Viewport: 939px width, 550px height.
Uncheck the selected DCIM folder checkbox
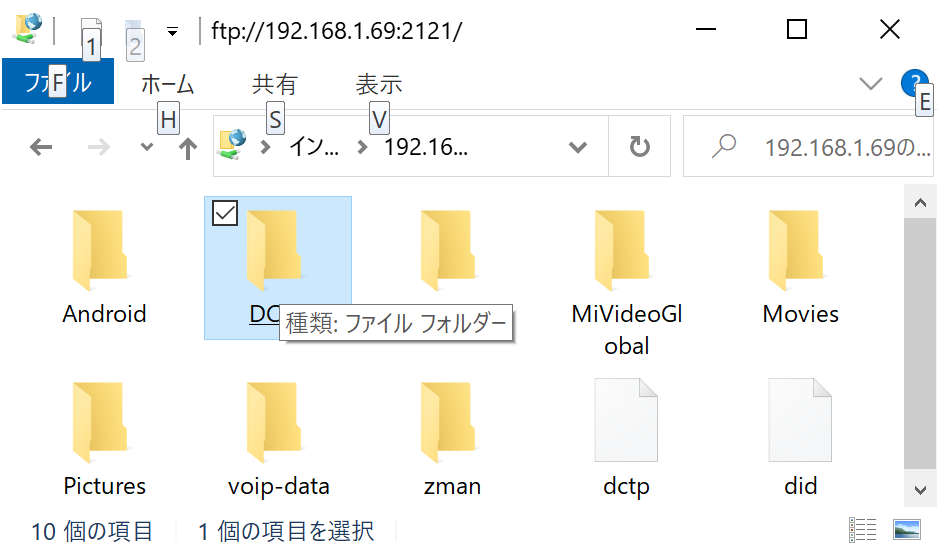(x=225, y=213)
